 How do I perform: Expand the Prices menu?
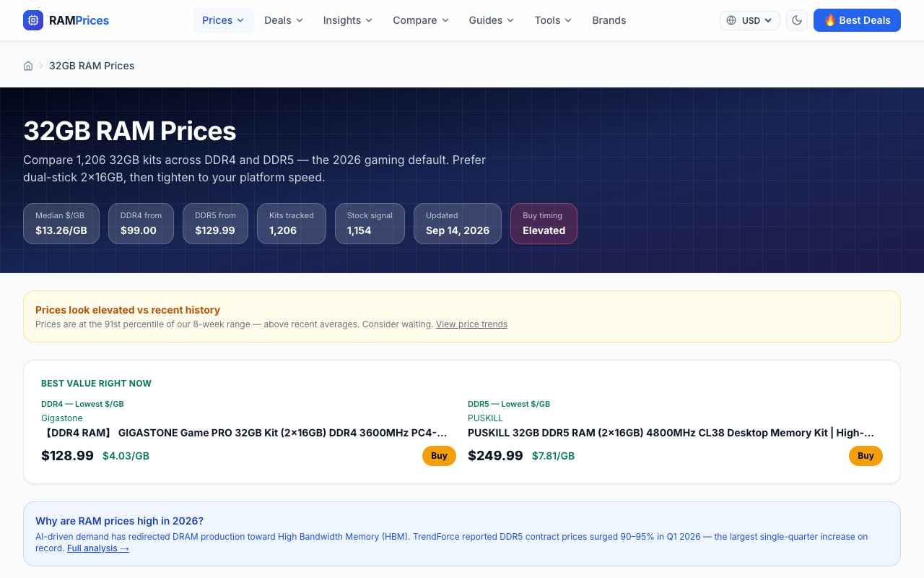coord(224,20)
